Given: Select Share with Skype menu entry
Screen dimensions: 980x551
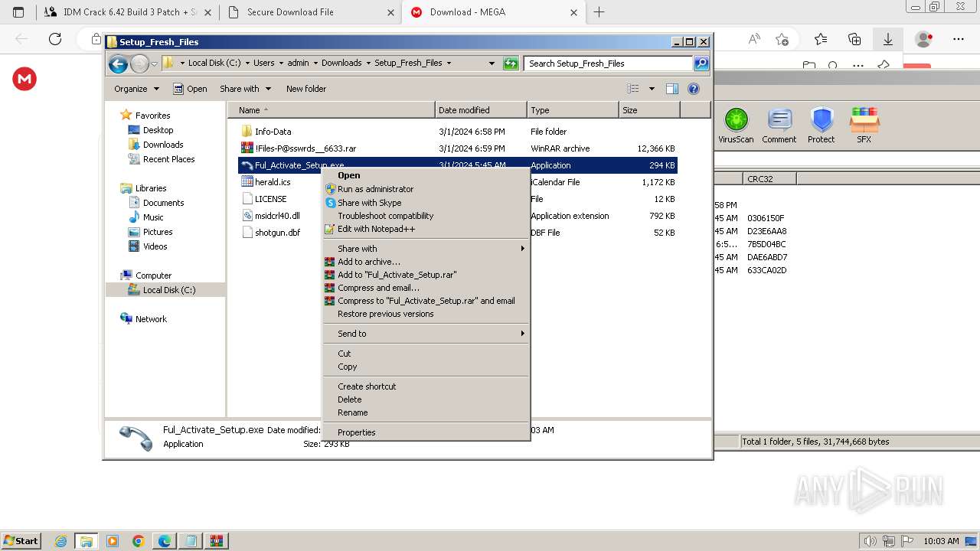Looking at the screenshot, I should click(x=369, y=203).
